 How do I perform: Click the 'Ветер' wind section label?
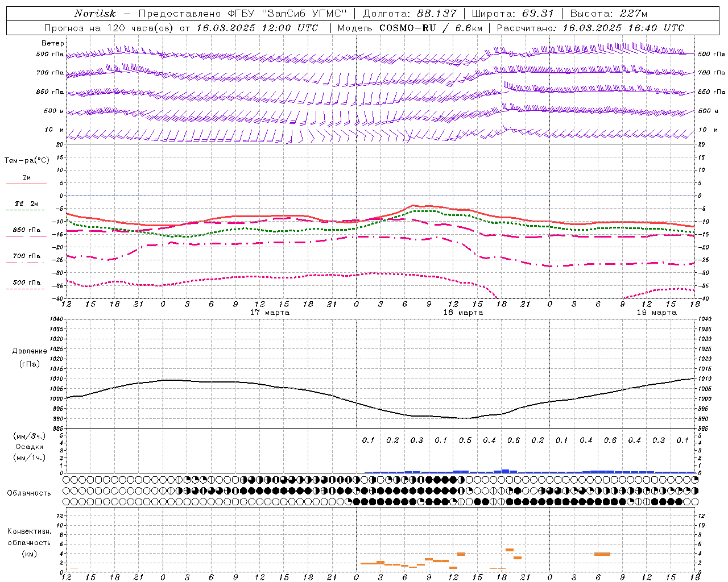[x=53, y=43]
